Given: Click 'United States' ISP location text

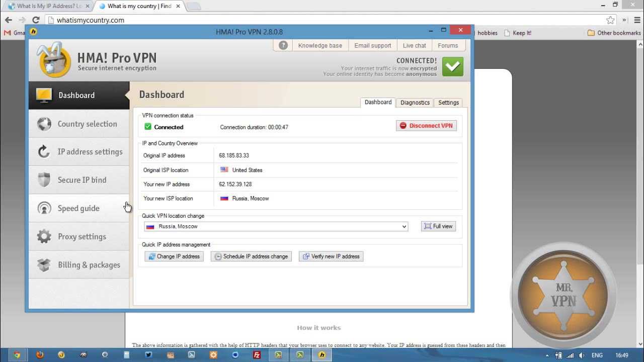Looking at the screenshot, I should [247, 170].
